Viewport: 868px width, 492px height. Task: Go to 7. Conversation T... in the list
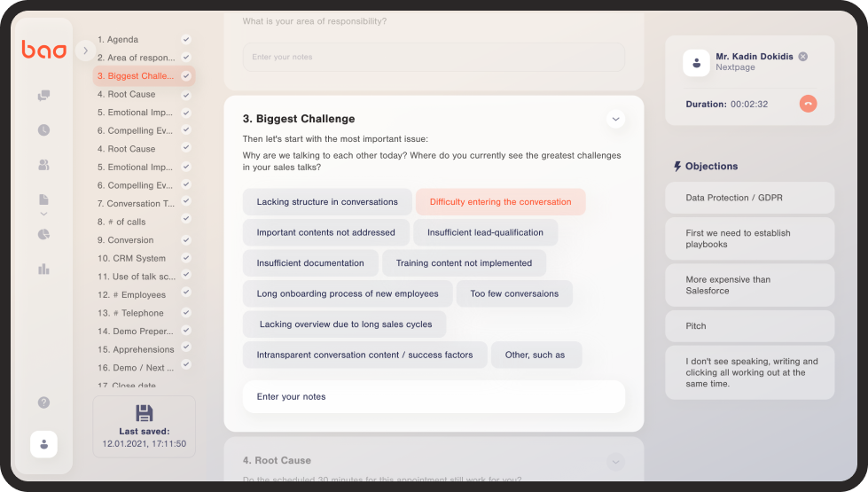tap(137, 204)
